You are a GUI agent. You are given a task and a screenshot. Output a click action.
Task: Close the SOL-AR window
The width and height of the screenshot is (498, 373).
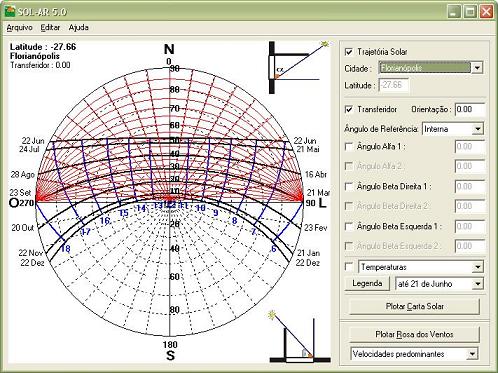[x=486, y=12]
